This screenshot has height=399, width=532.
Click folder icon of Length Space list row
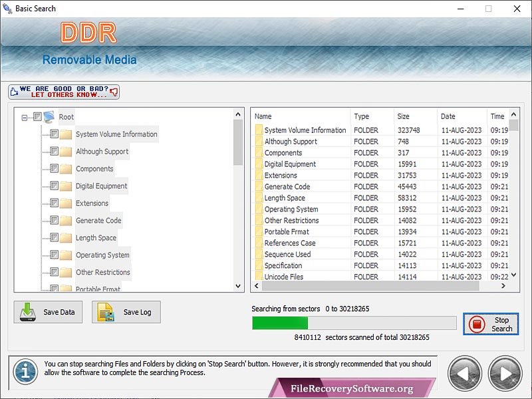pyautogui.click(x=259, y=198)
